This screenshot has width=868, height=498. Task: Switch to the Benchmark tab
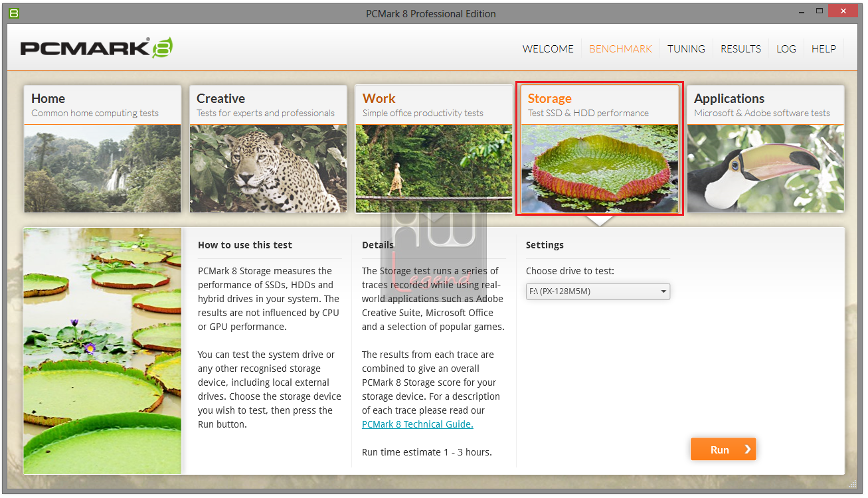[621, 48]
